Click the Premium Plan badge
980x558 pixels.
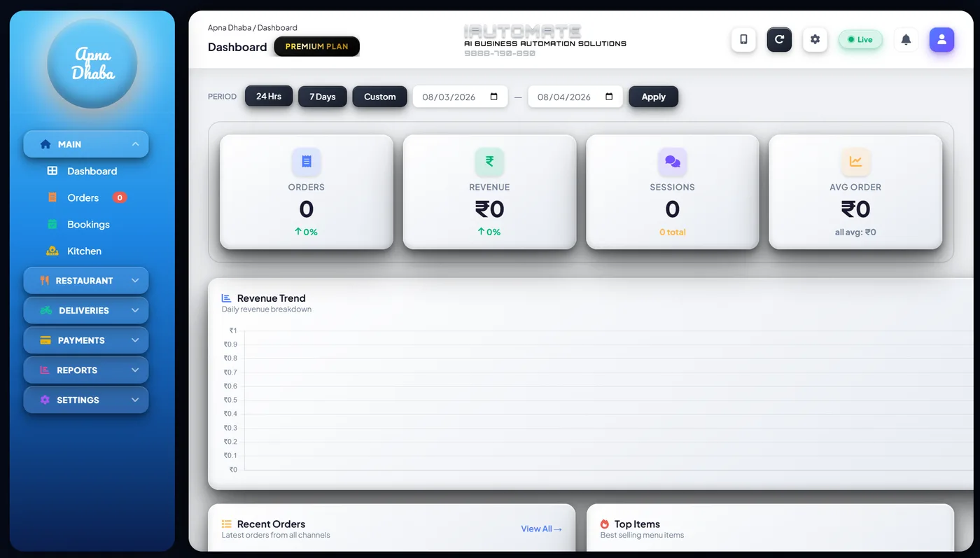pyautogui.click(x=316, y=47)
